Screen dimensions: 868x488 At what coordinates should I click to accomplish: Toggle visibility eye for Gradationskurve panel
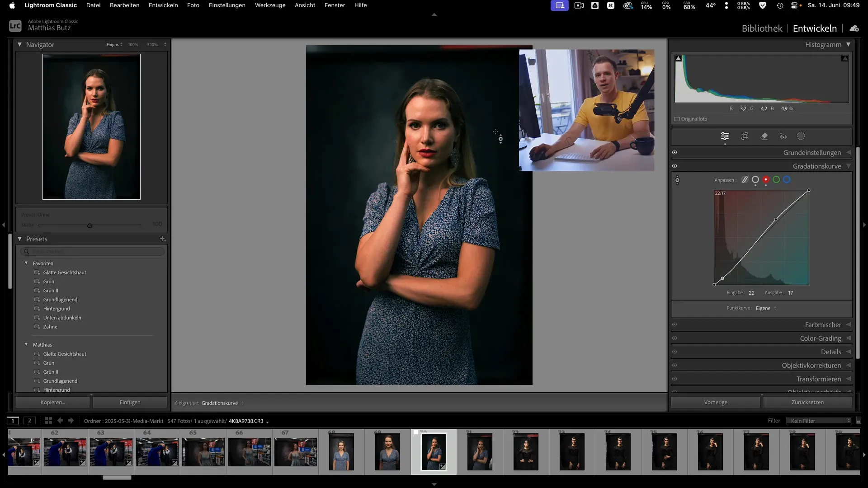click(675, 166)
